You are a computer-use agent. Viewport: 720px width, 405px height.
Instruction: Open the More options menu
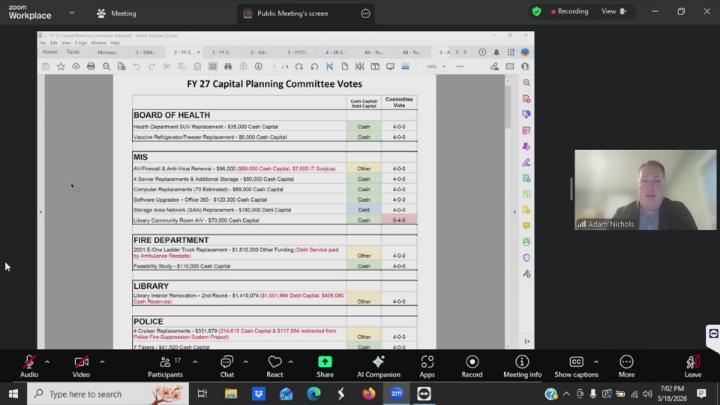tap(627, 363)
